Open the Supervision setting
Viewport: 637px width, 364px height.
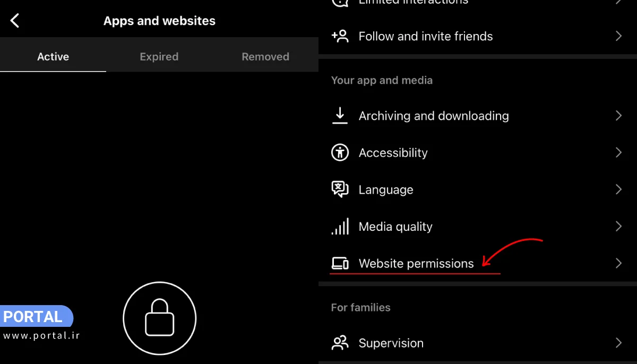point(391,343)
